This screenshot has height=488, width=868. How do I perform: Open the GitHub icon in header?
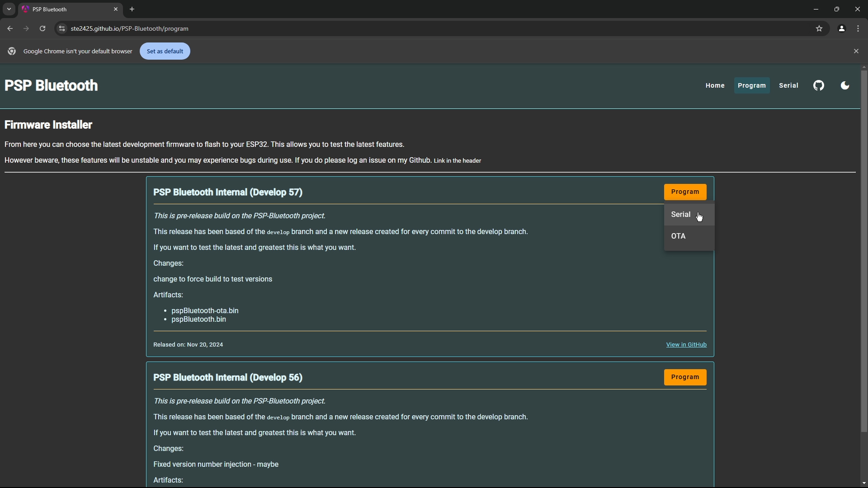(x=819, y=85)
